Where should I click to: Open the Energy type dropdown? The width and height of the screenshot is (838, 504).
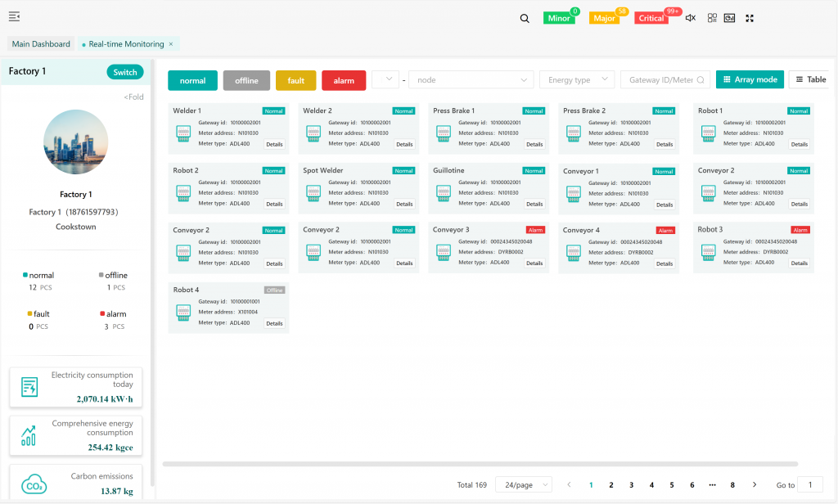coord(576,80)
